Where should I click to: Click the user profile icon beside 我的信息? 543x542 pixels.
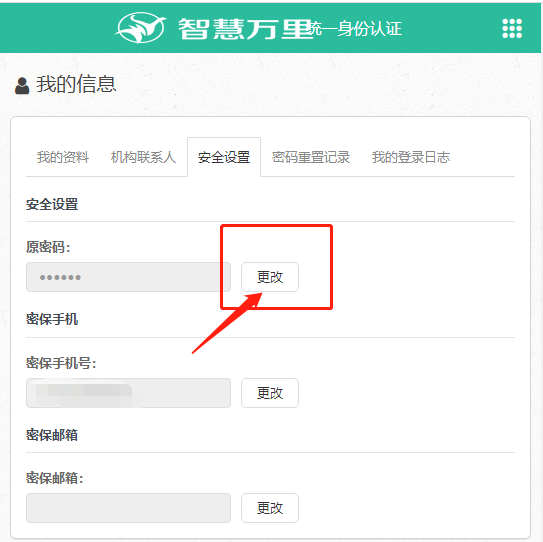click(x=22, y=86)
